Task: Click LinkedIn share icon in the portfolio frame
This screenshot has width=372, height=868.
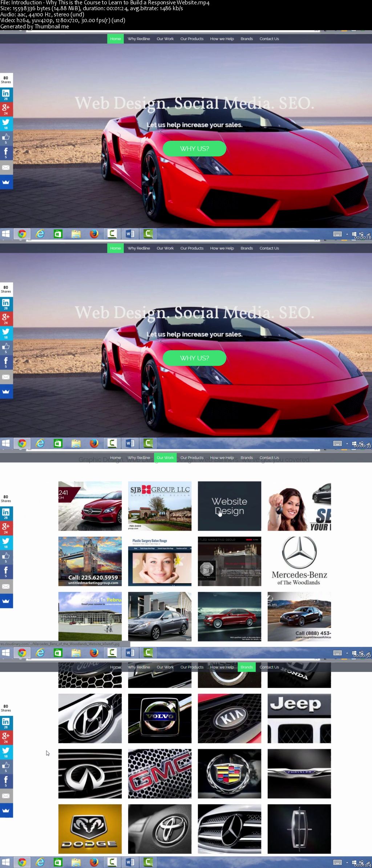Action: 6,513
